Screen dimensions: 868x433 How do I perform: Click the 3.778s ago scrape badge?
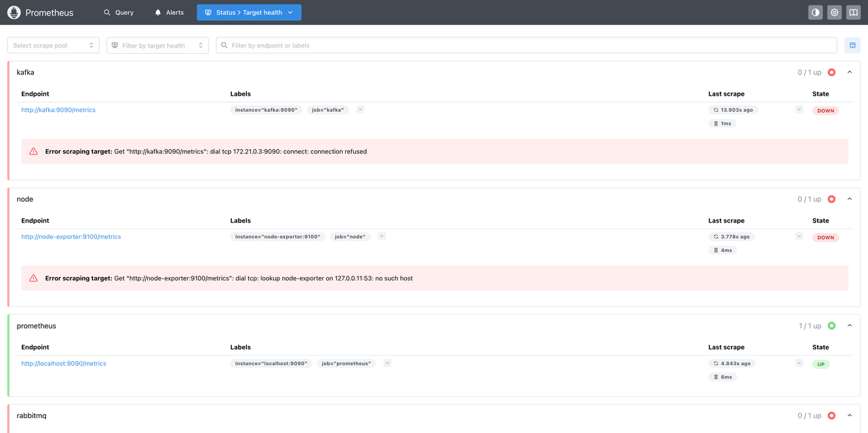732,237
